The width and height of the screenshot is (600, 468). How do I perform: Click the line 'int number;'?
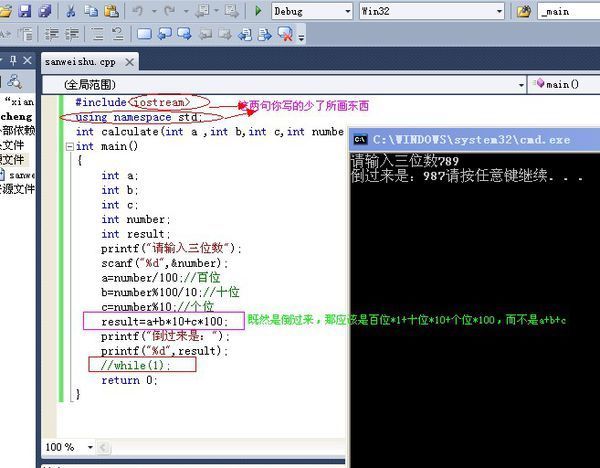[x=135, y=219]
